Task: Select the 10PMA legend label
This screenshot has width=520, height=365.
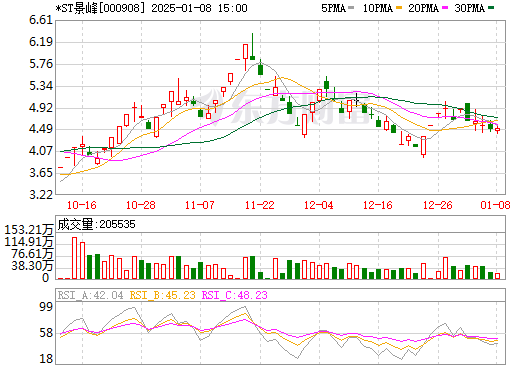Action: click(377, 8)
